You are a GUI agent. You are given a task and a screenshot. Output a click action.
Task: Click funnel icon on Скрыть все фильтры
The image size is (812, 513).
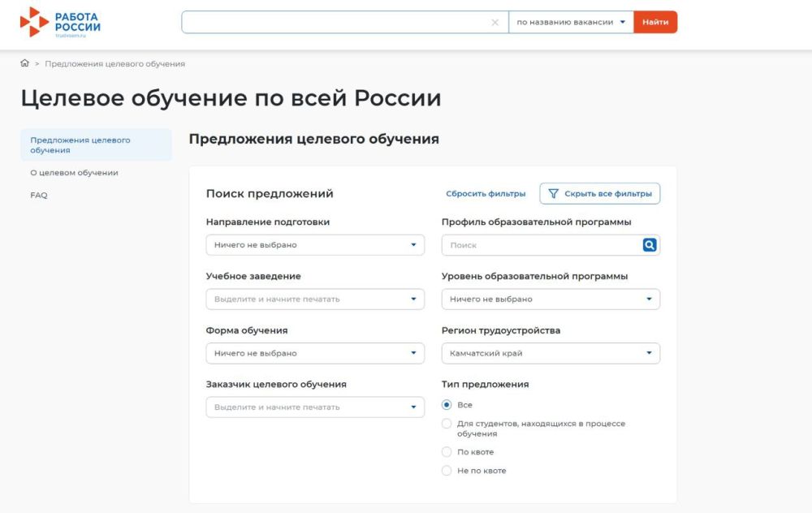tap(554, 194)
